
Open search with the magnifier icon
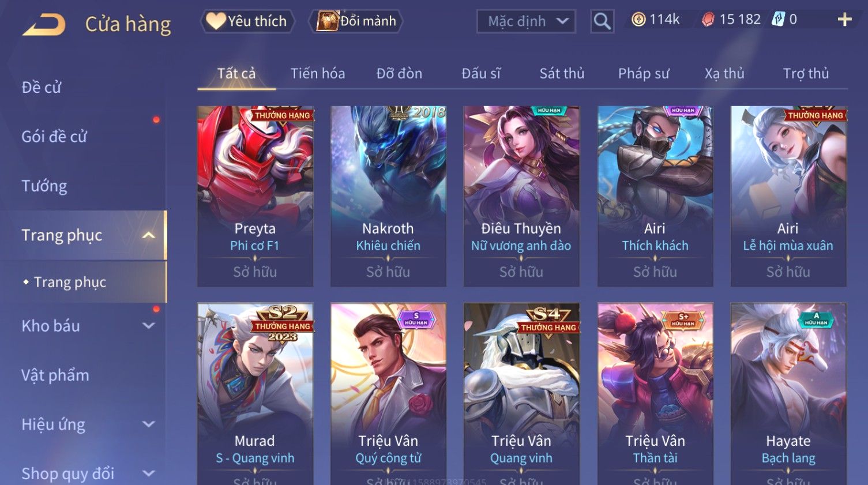pyautogui.click(x=602, y=21)
